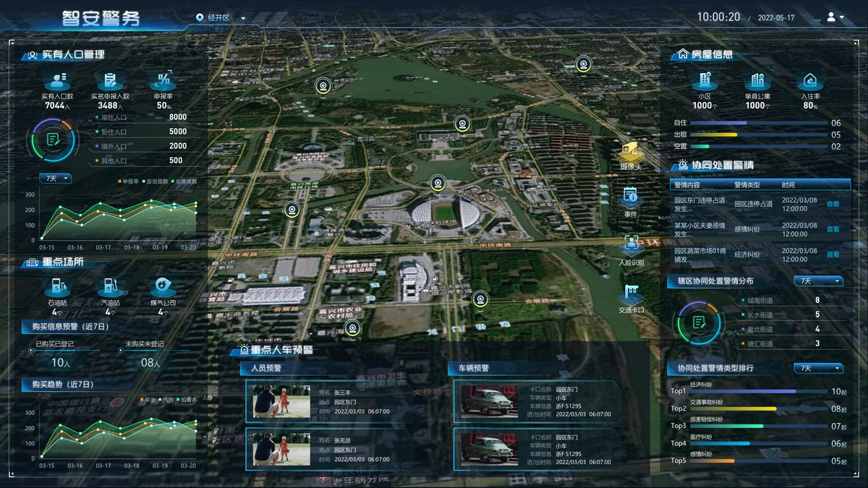Select the 煤气公司 gas company icon
Image resolution: width=868 pixels, height=488 pixels.
(163, 288)
